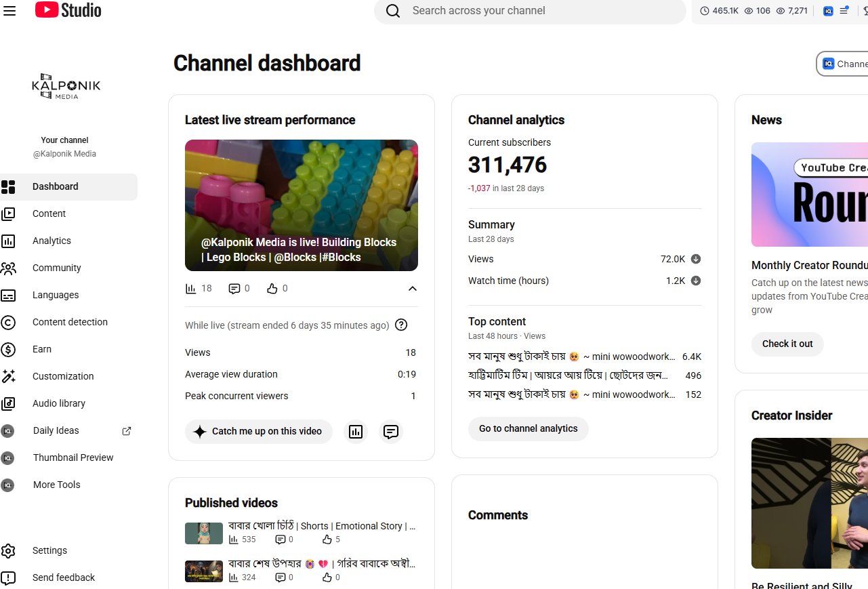Click Go to channel analytics button
This screenshot has width=868, height=589.
point(529,429)
